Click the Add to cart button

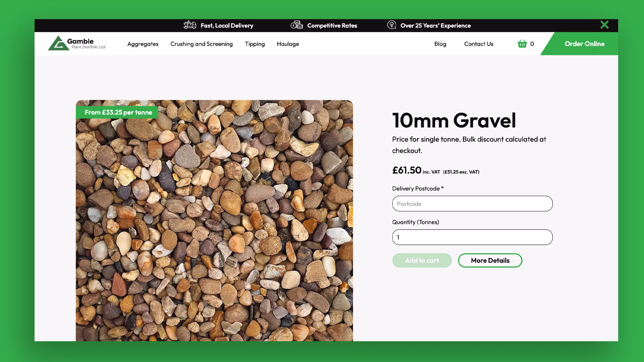click(x=422, y=260)
